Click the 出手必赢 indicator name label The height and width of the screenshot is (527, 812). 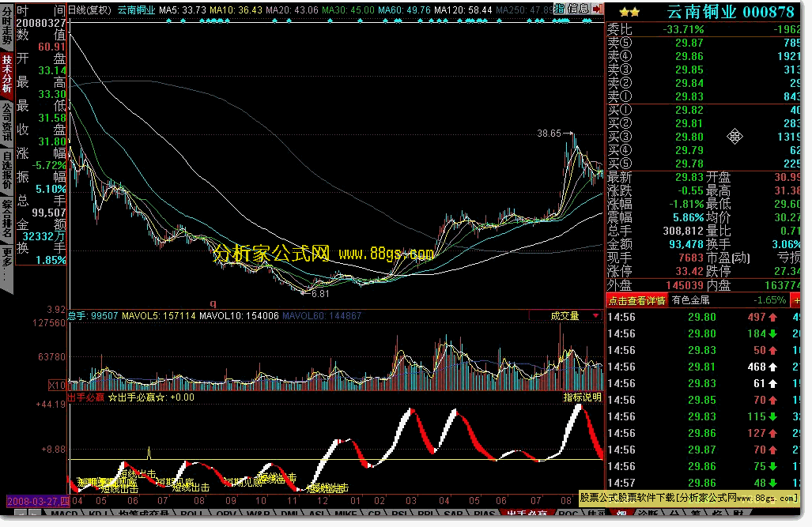86,397
